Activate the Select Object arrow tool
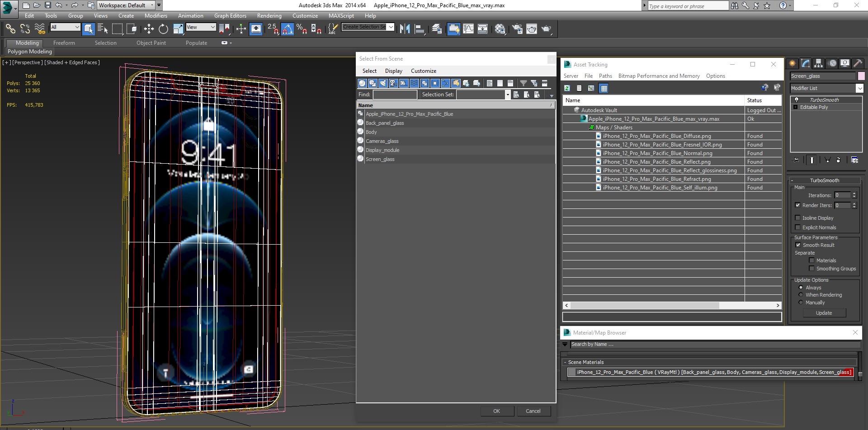 89,29
